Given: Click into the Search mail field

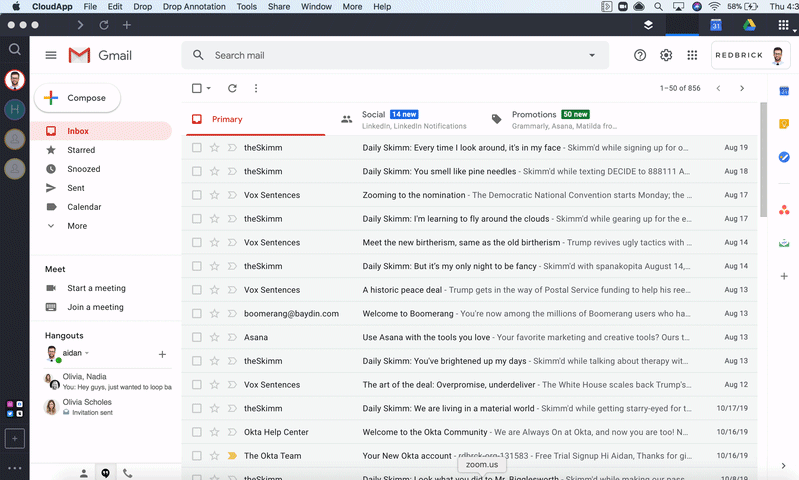Looking at the screenshot, I should coord(395,55).
